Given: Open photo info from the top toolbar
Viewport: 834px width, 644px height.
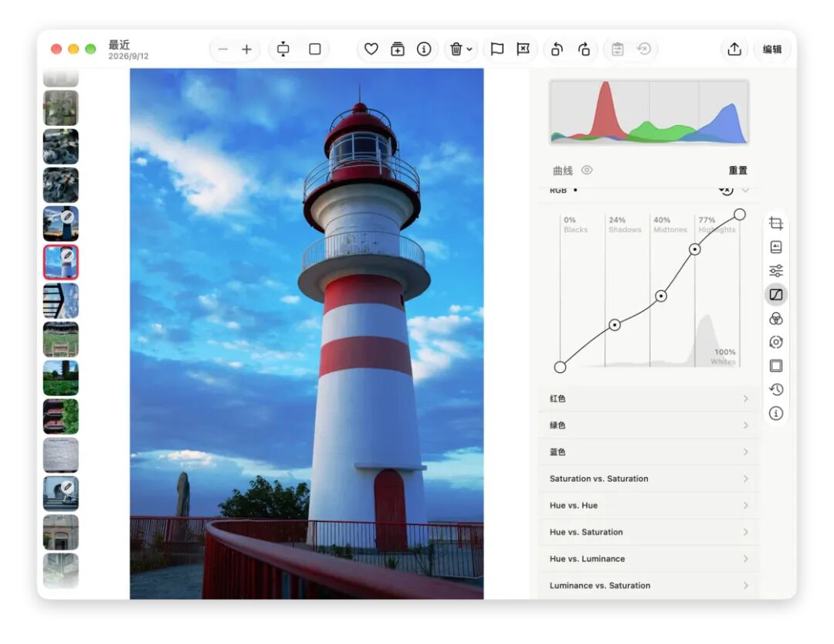Looking at the screenshot, I should pos(424,49).
